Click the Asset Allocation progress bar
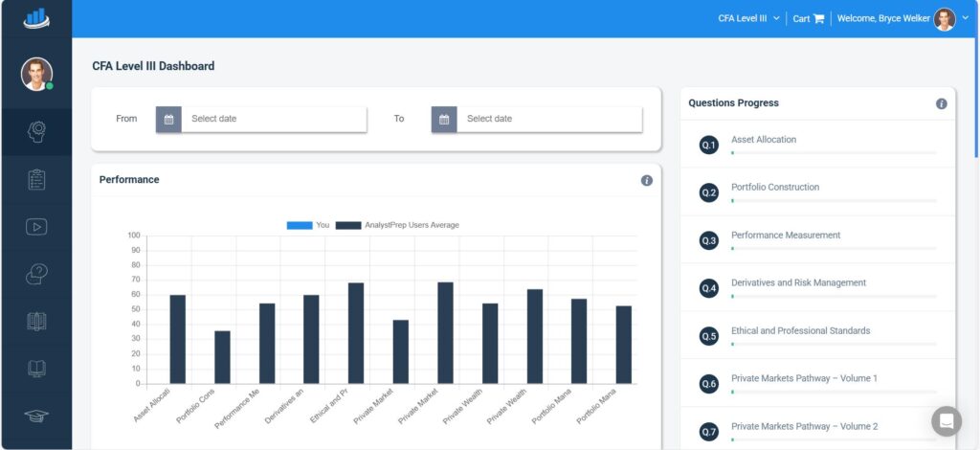The image size is (980, 450). point(834,152)
